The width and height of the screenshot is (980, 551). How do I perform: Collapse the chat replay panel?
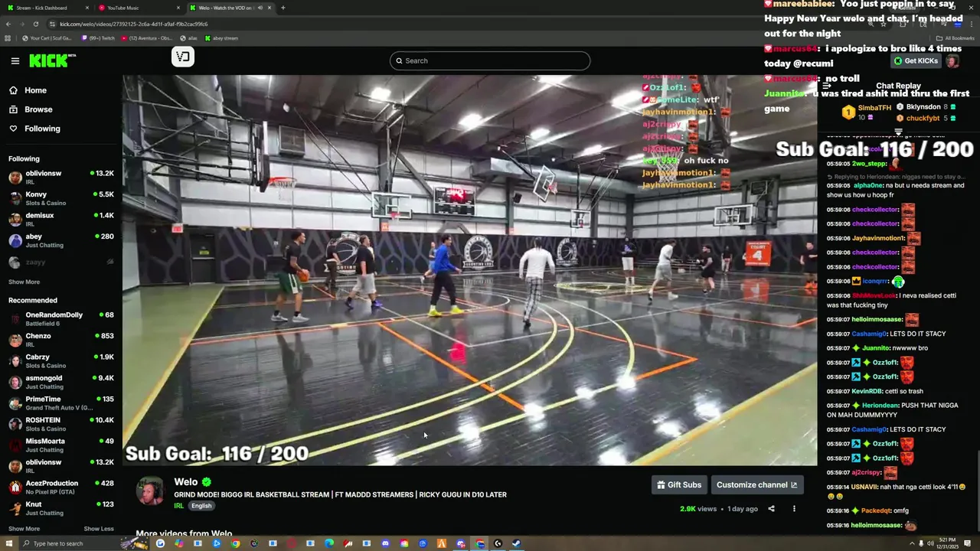pyautogui.click(x=827, y=86)
